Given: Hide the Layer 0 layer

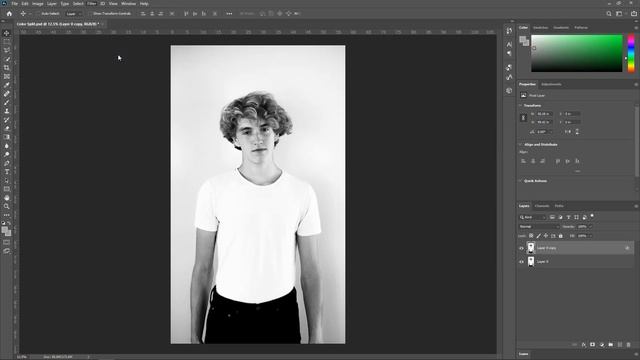Looking at the screenshot, I should point(521,262).
